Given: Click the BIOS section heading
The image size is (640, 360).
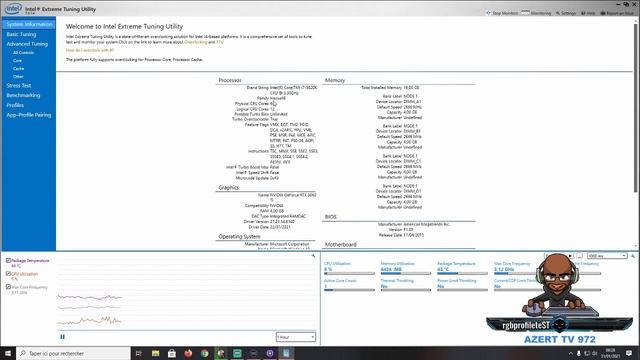Looking at the screenshot, I should pos(331,217).
